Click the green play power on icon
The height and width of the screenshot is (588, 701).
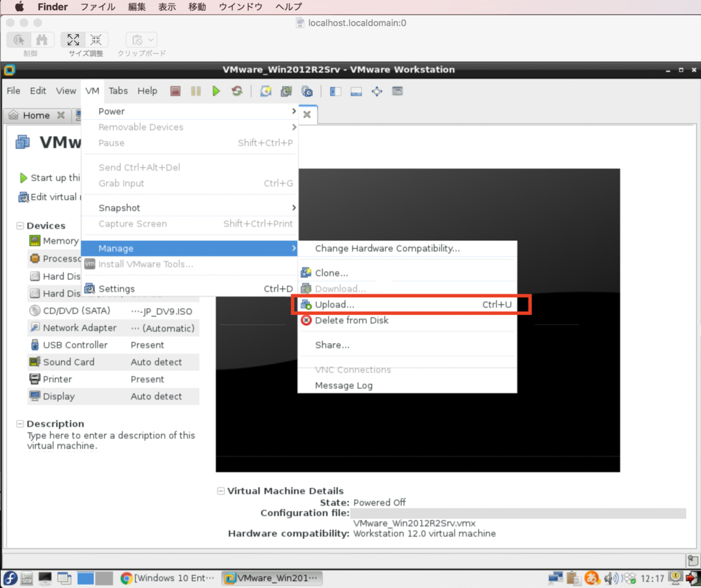(x=216, y=91)
